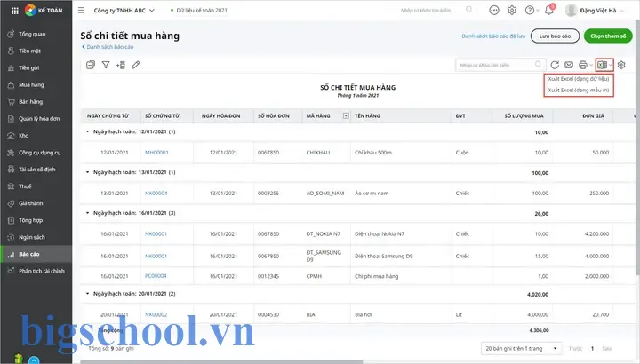Open voucher MH00001 link
This screenshot has width=640, height=364.
[x=156, y=153]
